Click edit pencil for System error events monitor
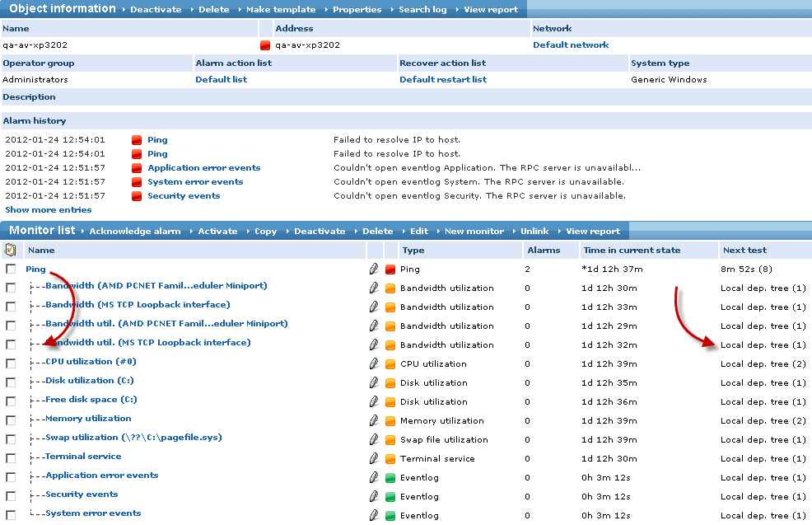Image resolution: width=812 pixels, height=525 pixels. tap(374, 515)
